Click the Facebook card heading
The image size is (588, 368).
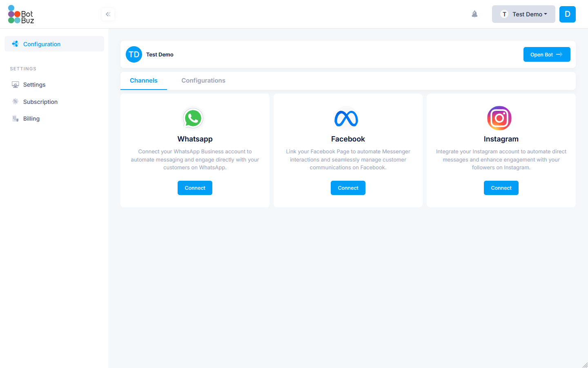tap(348, 139)
